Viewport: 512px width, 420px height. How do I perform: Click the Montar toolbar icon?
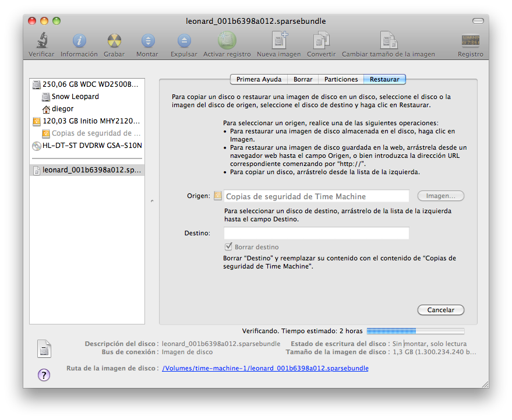pos(148,41)
